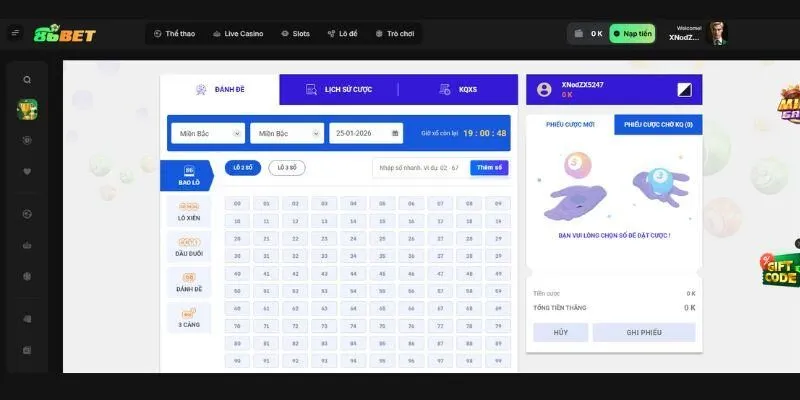Screen dimensions: 800x400
Task: Click the hamburger menu icon beside 86BET logo
Action: 15,33
